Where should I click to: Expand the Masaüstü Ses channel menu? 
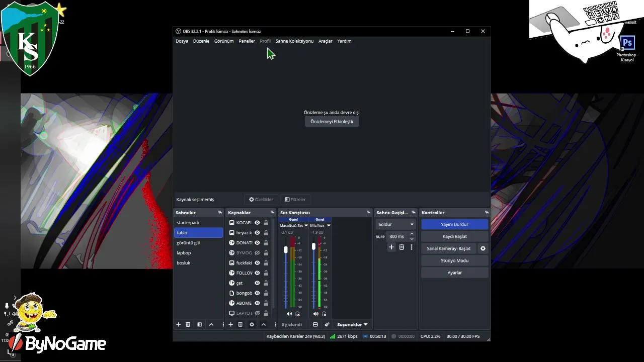[x=306, y=226]
